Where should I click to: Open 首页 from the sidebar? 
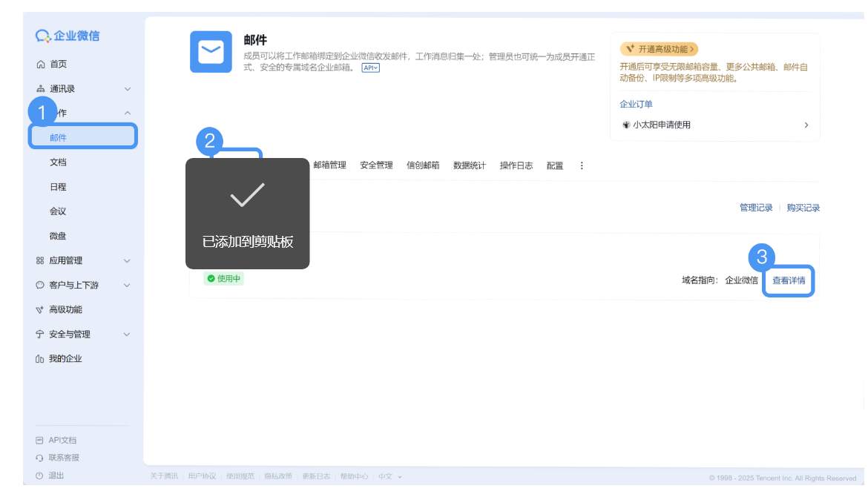point(57,64)
